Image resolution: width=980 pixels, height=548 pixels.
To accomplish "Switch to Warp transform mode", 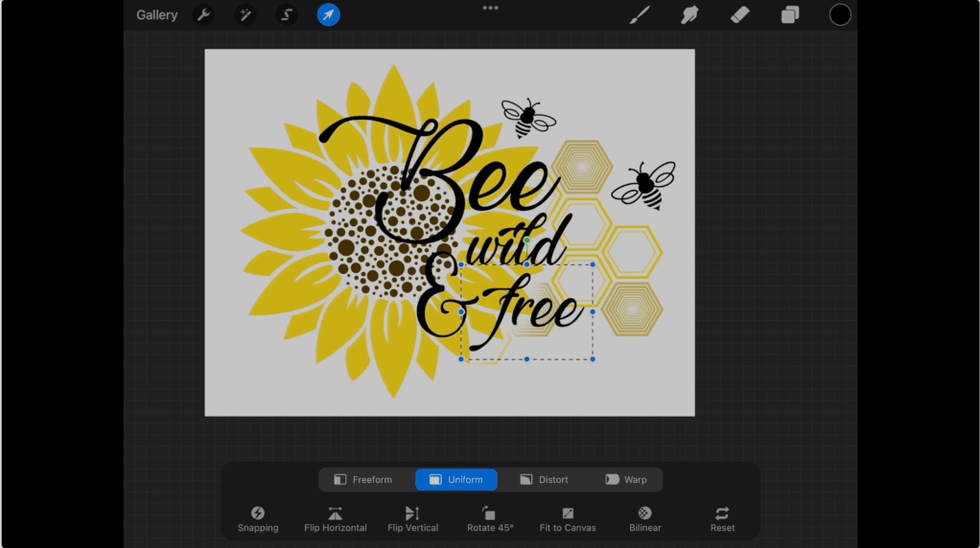I will pos(625,480).
